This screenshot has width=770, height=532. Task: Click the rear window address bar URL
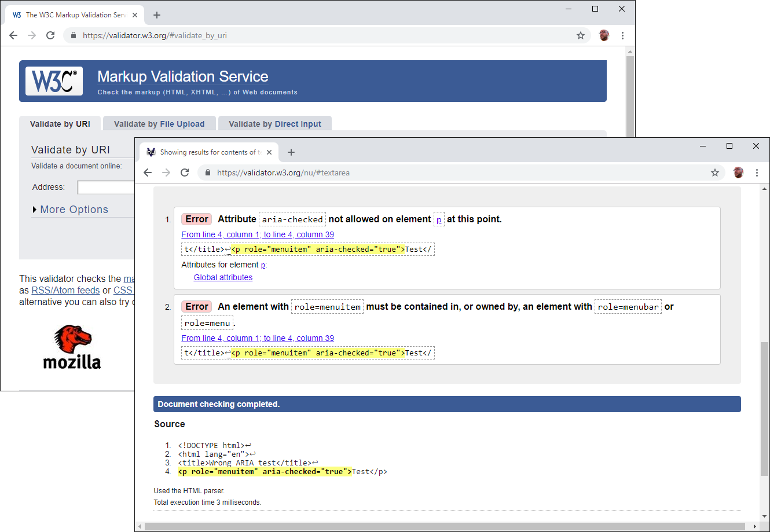pos(155,35)
